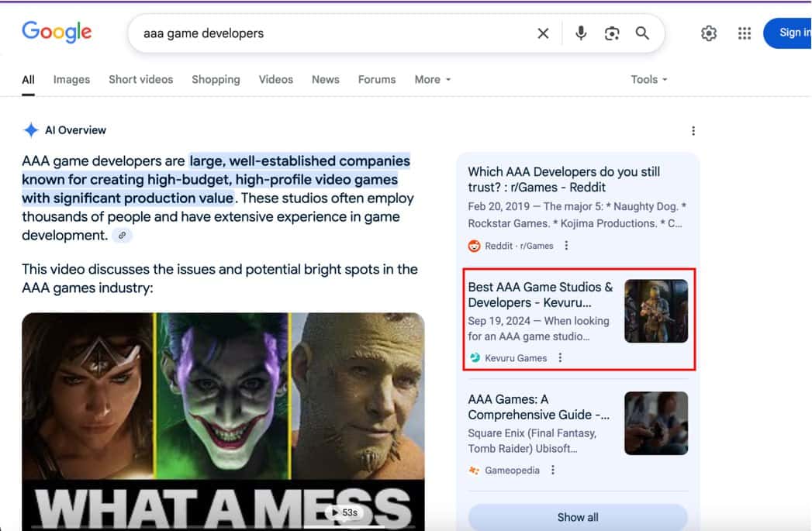Image resolution: width=812 pixels, height=531 pixels.
Task: Click the AI Overview sparkle icon
Action: pyautogui.click(x=31, y=130)
